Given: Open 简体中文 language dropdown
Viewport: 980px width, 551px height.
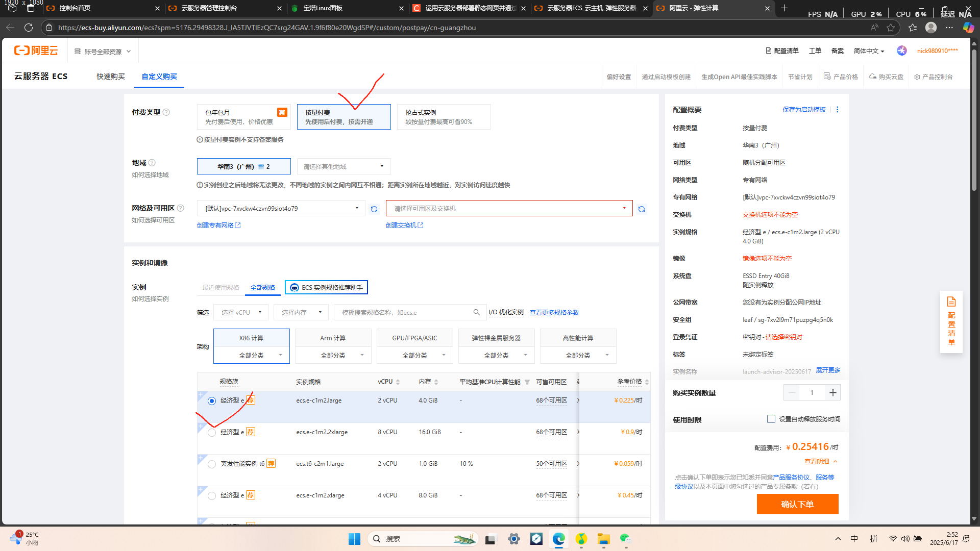Looking at the screenshot, I should click(x=869, y=51).
